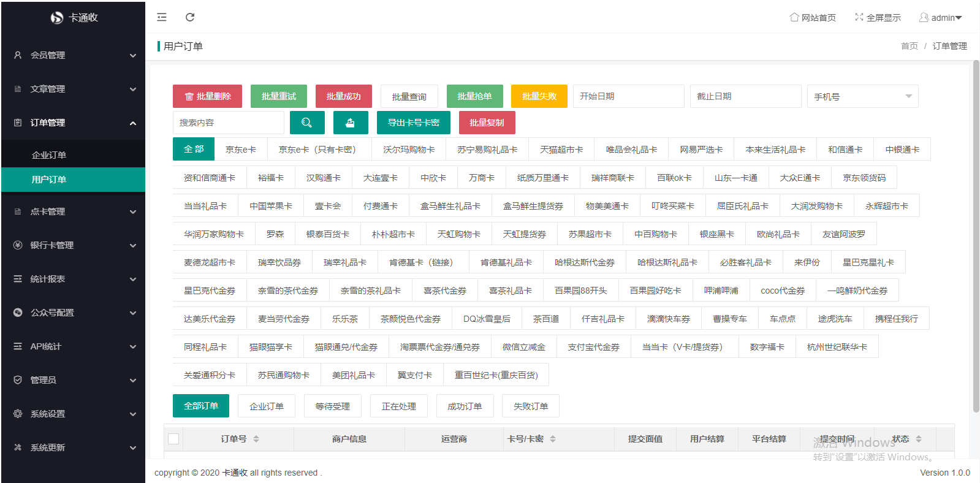Viewport: 980px width, 483px height.
Task: Open the 手机号 dropdown
Action: [862, 96]
